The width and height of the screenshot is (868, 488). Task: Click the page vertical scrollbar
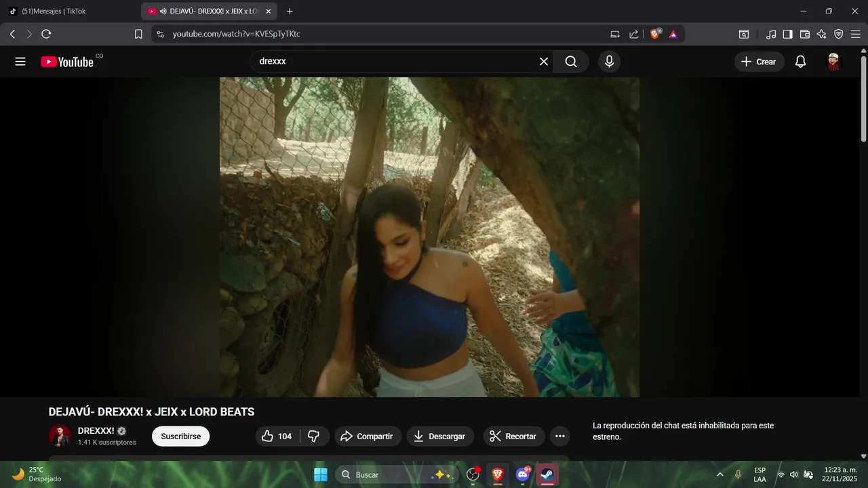pyautogui.click(x=863, y=100)
